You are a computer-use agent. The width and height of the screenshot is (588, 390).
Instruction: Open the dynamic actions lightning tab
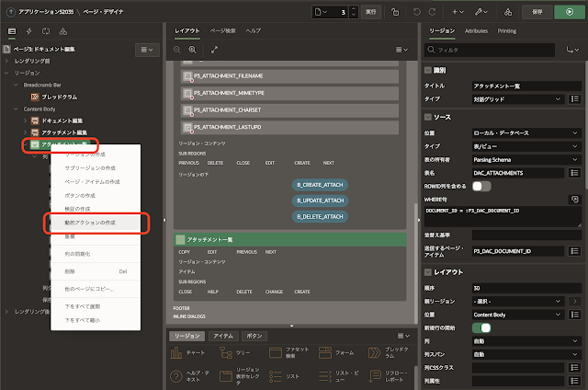[x=28, y=31]
